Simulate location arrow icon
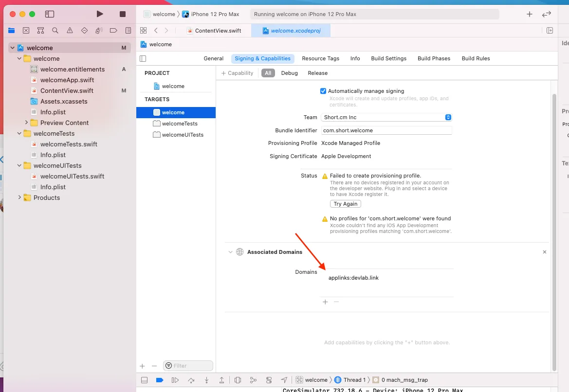 (284, 380)
